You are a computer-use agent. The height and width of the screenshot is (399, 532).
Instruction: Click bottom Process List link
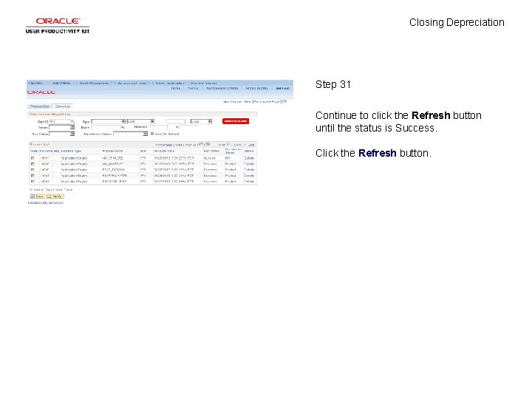coord(37,203)
